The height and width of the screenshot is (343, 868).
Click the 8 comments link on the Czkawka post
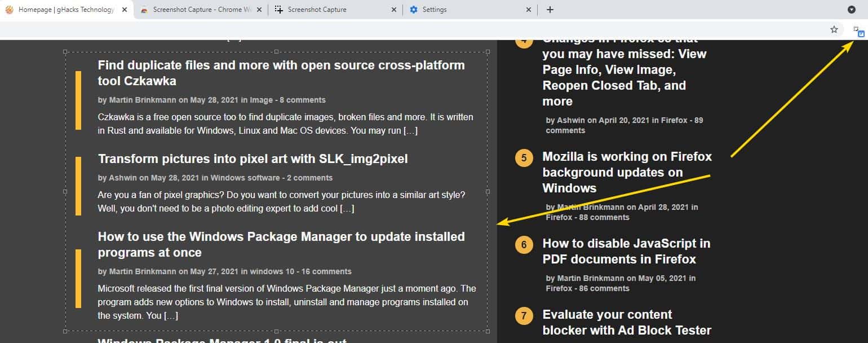[x=303, y=100]
